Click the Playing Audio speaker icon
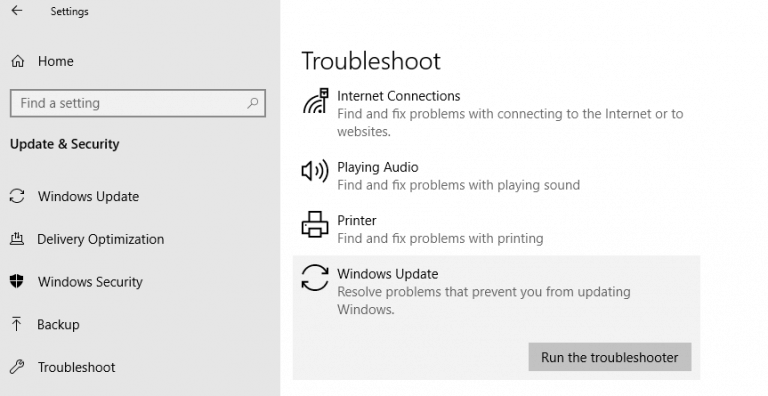Screen dimensions: 768x396 314,171
